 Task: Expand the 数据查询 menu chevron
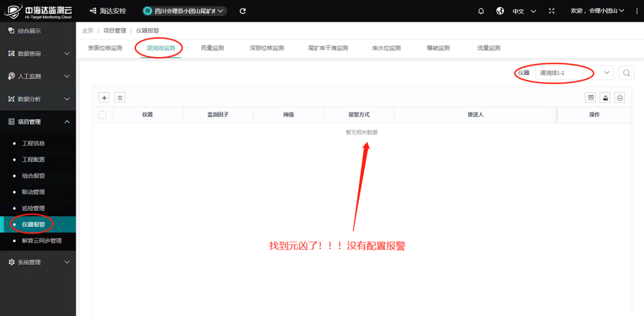pos(67,53)
